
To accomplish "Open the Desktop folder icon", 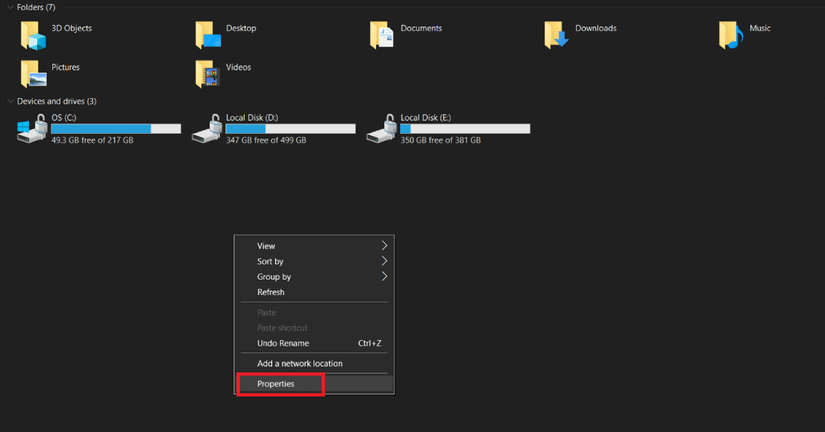I will (208, 35).
